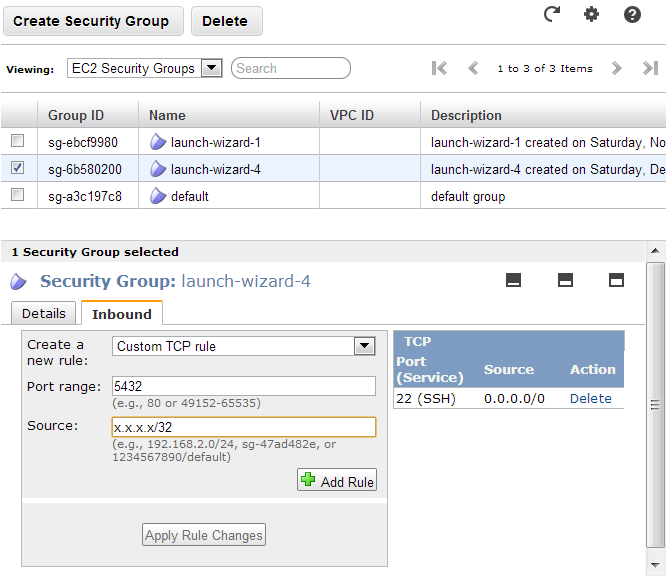
Task: Select group ID sg-a3c197c8
Action: coord(85,196)
